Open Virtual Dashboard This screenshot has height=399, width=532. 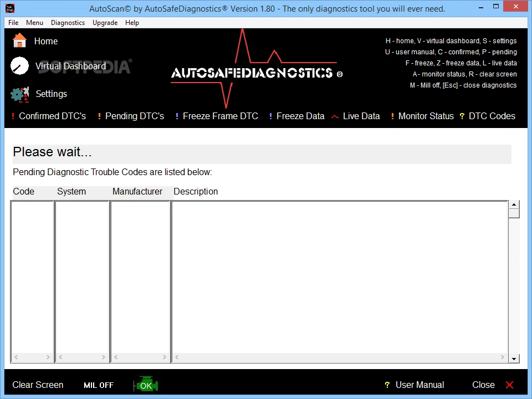pyautogui.click(x=70, y=66)
